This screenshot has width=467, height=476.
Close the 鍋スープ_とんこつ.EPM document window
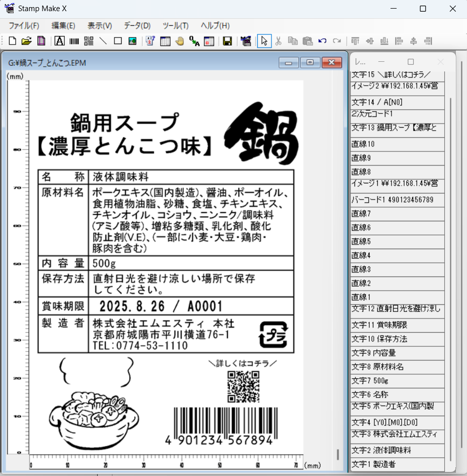point(332,62)
